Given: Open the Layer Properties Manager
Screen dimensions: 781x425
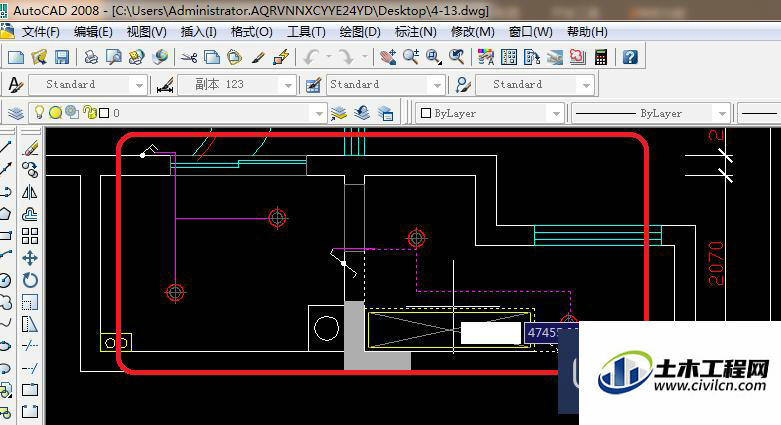Looking at the screenshot, I should (16, 113).
